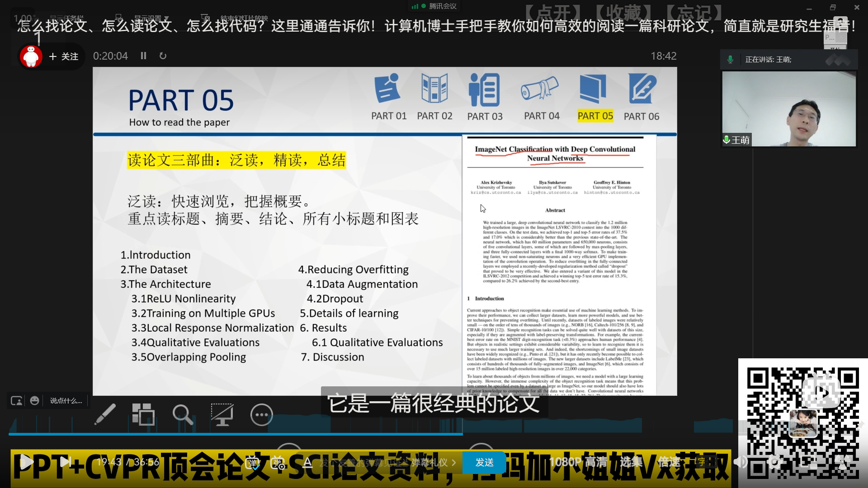Screen dimensions: 868x488
Task: Open the see-all-slides grid icon
Action: 143,414
